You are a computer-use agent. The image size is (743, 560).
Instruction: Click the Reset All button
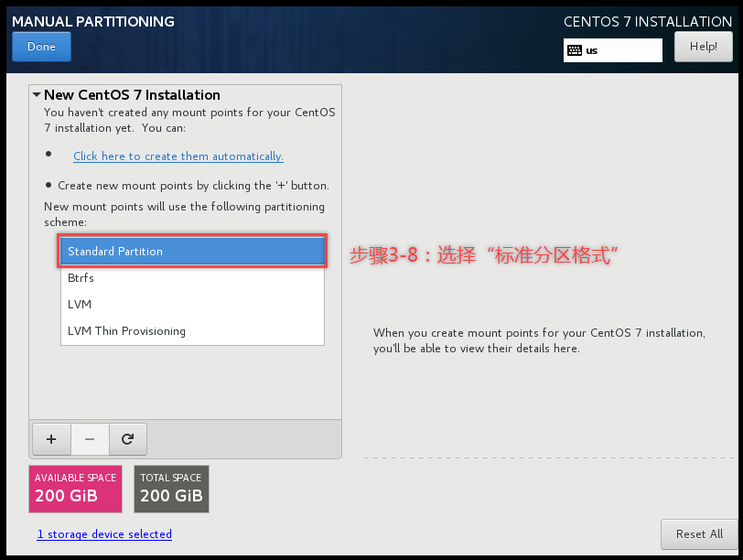click(x=699, y=534)
